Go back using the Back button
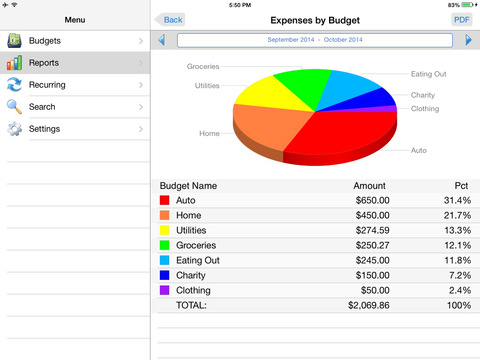Image resolution: width=480 pixels, height=360 pixels. tap(170, 20)
